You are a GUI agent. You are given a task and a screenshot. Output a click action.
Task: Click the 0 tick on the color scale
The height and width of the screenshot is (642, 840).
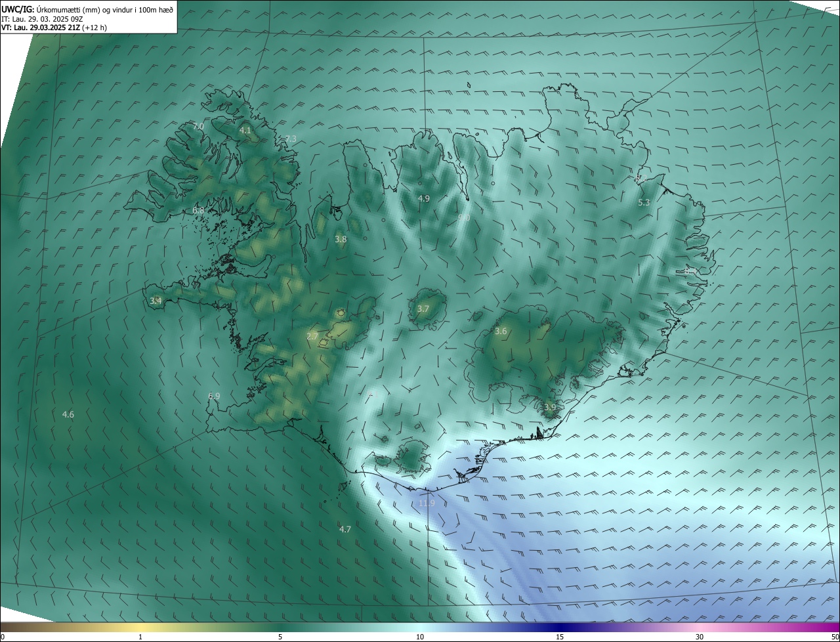pyautogui.click(x=3, y=637)
